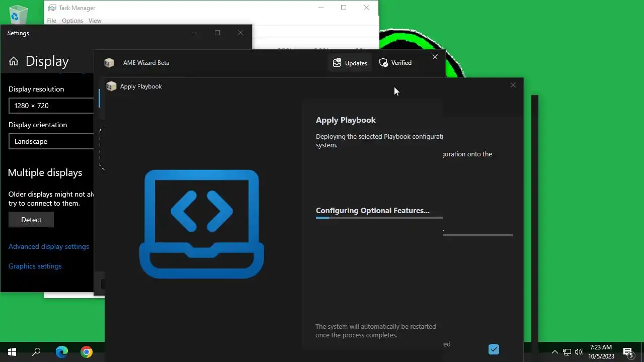Open the Options menu in Task Manager
644x362 pixels.
click(72, 21)
